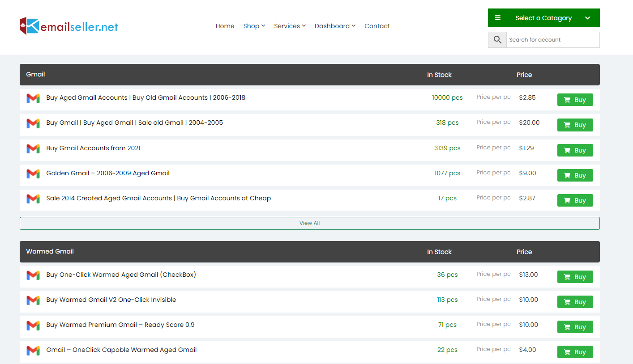The width and height of the screenshot is (633, 364).
Task: Open 'Buy One-Click Warmed Aged Gmail (CheckBox)' link
Action: [x=121, y=275]
